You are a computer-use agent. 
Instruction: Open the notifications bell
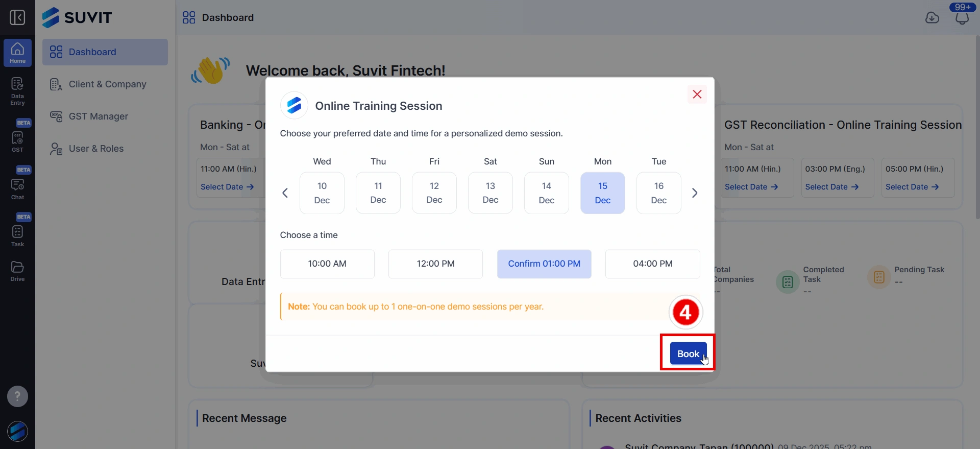pyautogui.click(x=962, y=18)
